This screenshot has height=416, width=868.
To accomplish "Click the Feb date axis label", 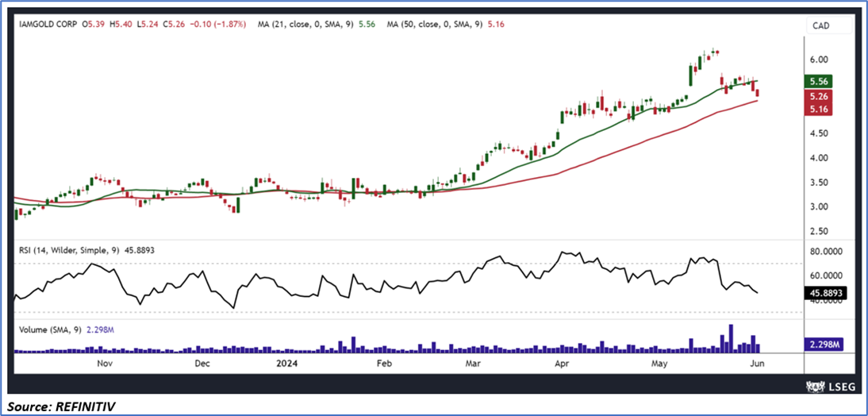I will [x=383, y=364].
